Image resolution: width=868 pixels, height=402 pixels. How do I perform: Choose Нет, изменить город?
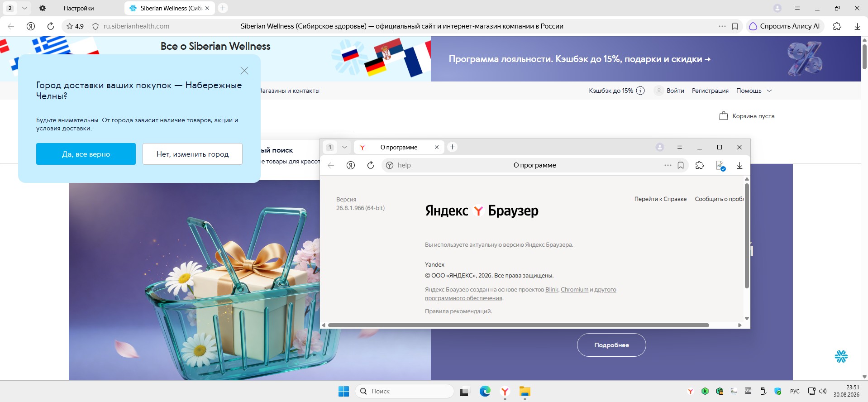(x=193, y=154)
